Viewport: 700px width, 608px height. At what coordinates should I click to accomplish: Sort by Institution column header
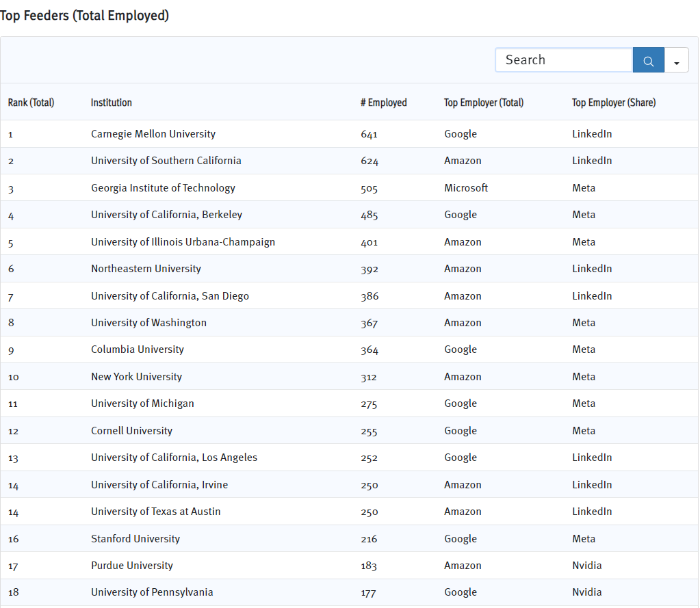[111, 103]
